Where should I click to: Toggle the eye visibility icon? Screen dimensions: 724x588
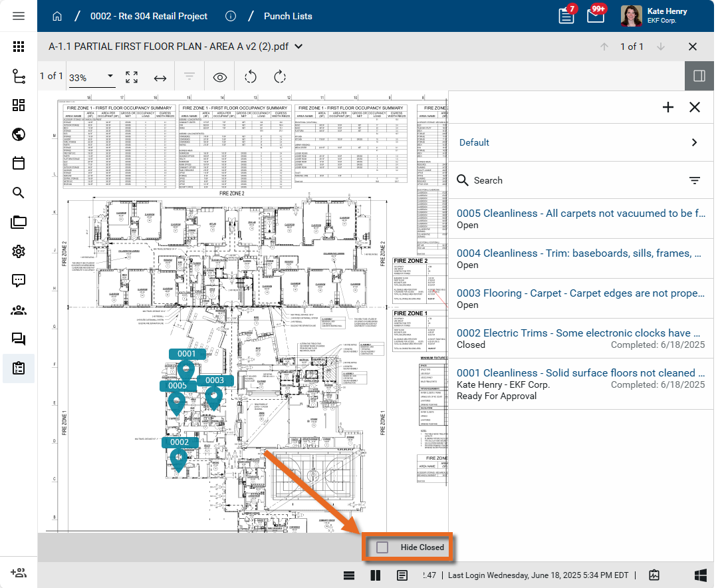point(220,77)
